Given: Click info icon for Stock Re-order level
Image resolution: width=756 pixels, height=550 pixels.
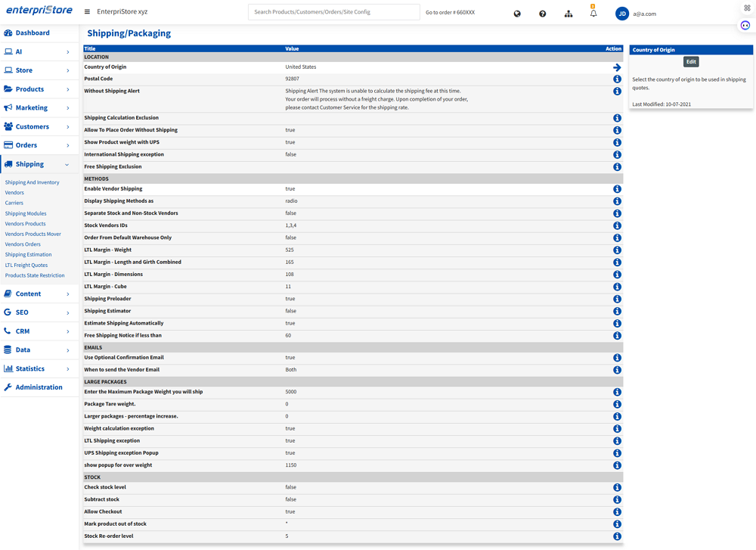Looking at the screenshot, I should coord(617,536).
